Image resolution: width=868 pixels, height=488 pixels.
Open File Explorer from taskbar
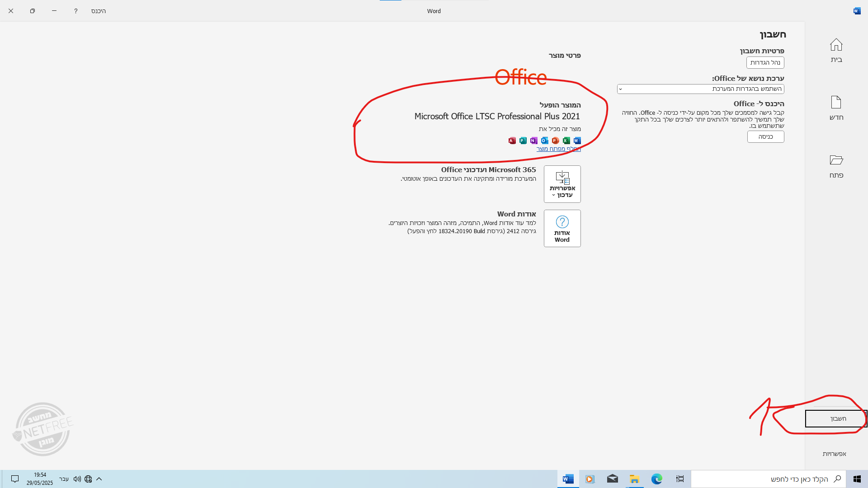point(634,479)
